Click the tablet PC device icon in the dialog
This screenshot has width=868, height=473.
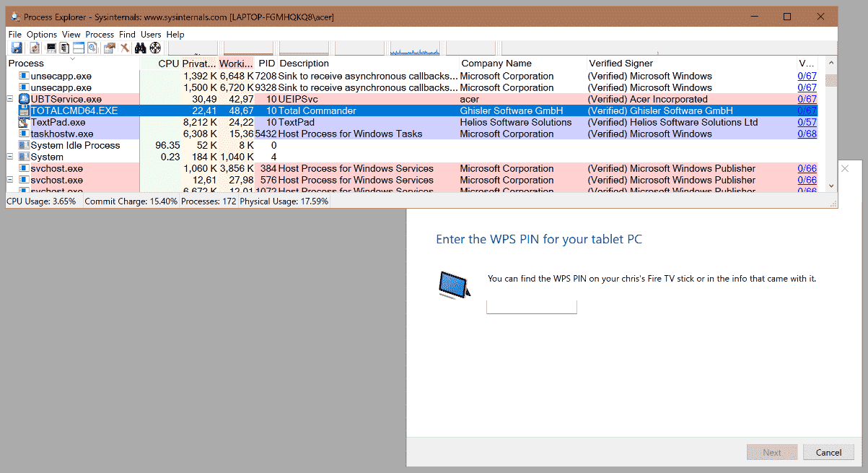(456, 285)
